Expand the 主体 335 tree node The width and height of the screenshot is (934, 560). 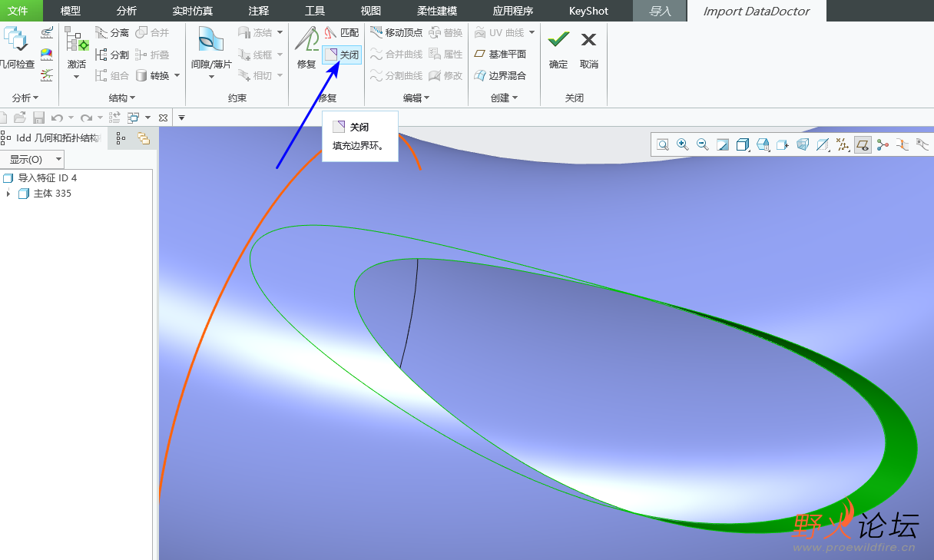click(8, 194)
